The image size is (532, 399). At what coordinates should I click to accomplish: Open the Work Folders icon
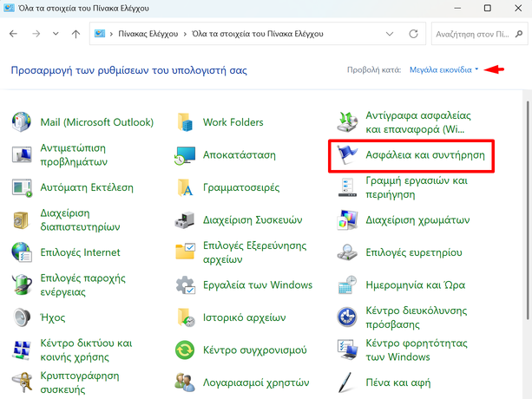(185, 122)
